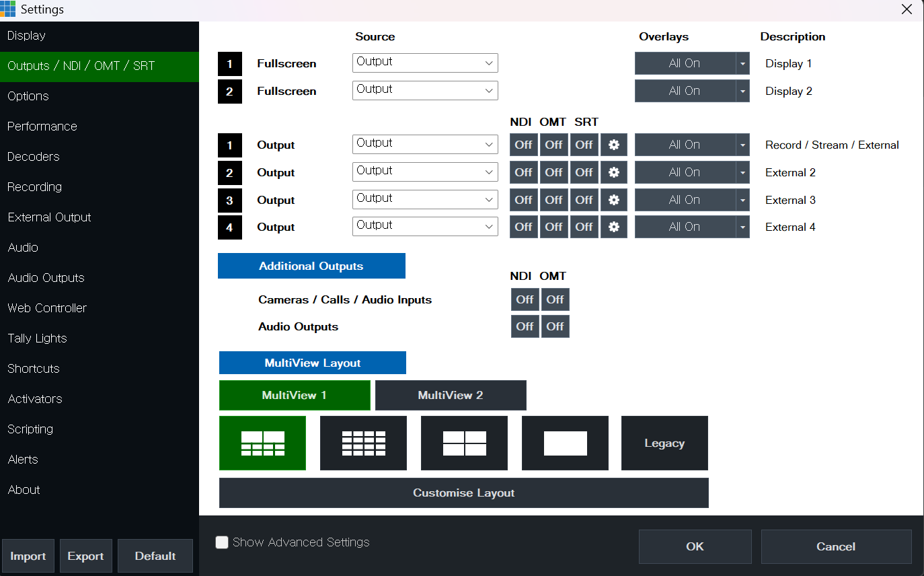Viewport: 924px width, 576px height.
Task: Select the single-pane MultiView layout icon
Action: pyautogui.click(x=565, y=443)
